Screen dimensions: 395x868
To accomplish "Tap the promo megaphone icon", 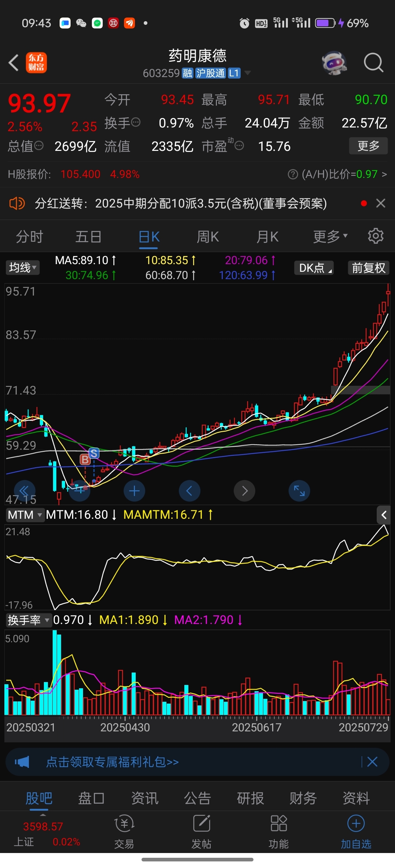I will [22, 762].
